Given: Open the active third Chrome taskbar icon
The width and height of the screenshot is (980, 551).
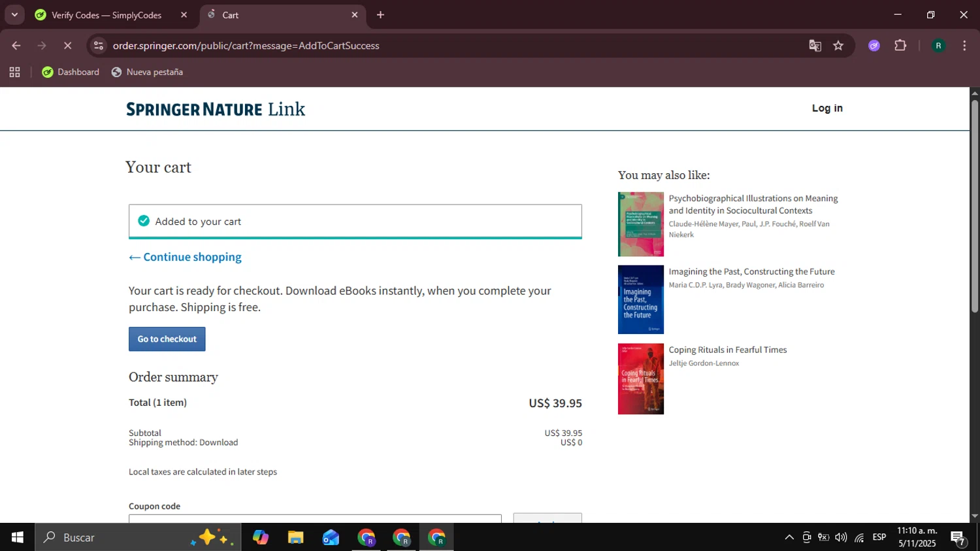Looking at the screenshot, I should coord(436,537).
